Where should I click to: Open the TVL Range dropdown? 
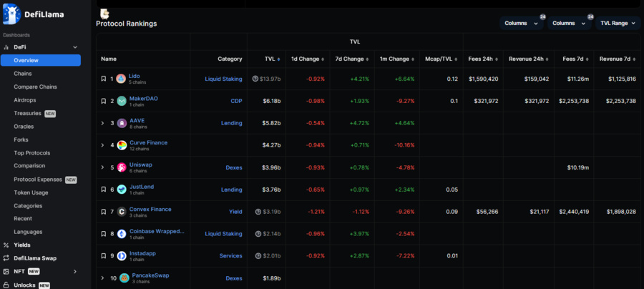tap(618, 24)
